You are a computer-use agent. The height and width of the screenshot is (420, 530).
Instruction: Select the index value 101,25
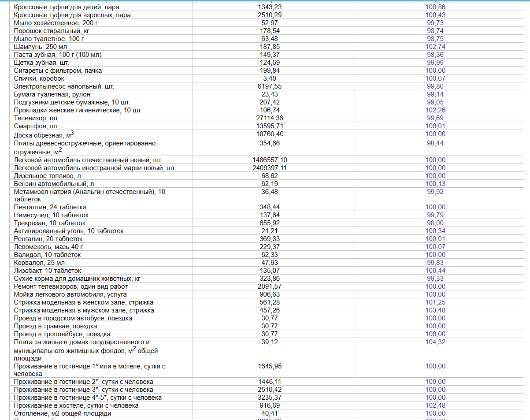(x=435, y=302)
